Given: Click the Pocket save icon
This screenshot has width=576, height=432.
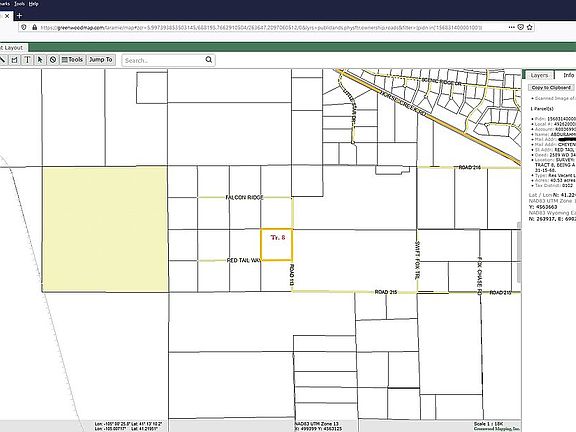Looking at the screenshot, I should (521, 27).
